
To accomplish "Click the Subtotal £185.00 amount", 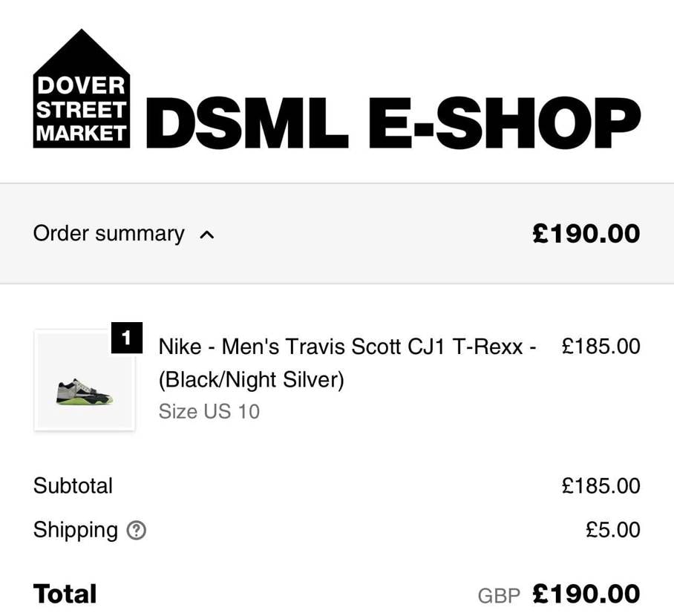I will click(601, 485).
